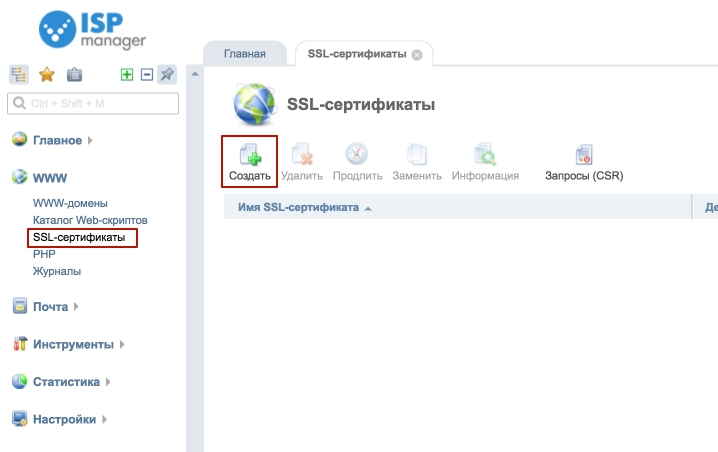718x452 pixels.
Task: Switch to the Главная tab
Action: [244, 54]
